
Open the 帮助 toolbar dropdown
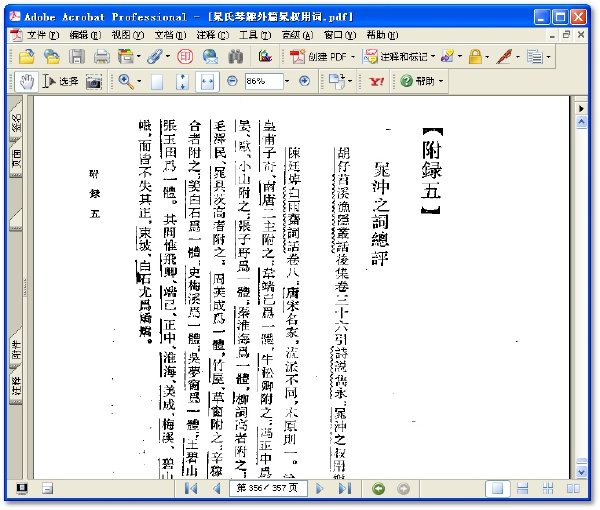[421, 81]
